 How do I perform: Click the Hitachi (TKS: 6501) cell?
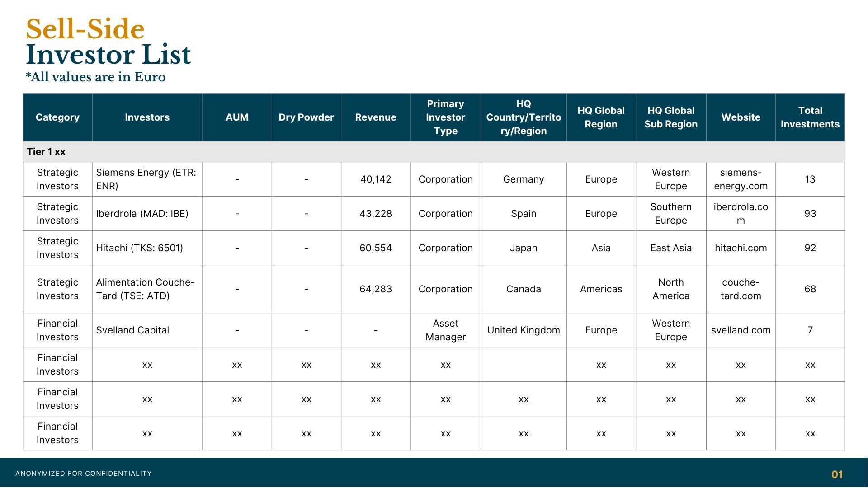[147, 248]
